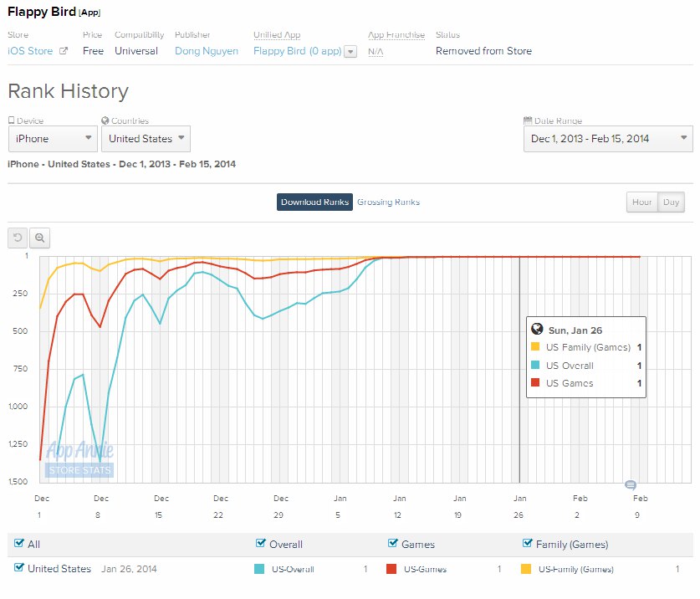Toggle the United States row checkbox
Image resolution: width=700 pixels, height=599 pixels.
pyautogui.click(x=18, y=568)
